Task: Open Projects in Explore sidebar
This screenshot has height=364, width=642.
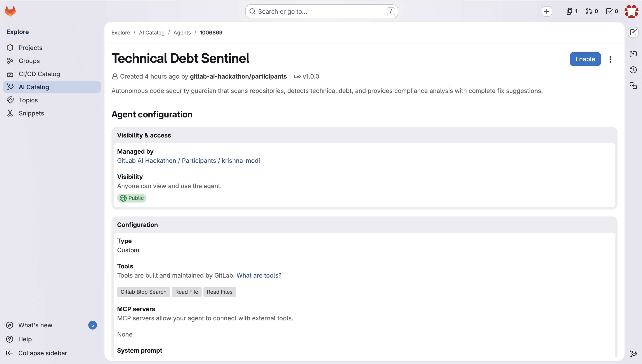Action: click(30, 48)
